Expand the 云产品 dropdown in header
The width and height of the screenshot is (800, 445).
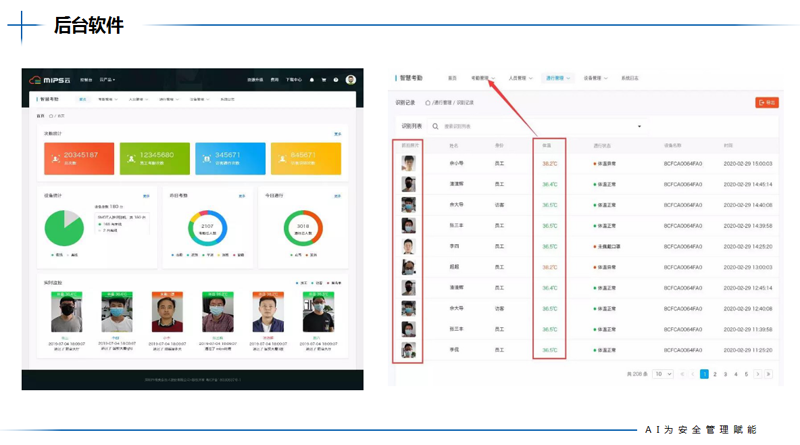coord(107,80)
